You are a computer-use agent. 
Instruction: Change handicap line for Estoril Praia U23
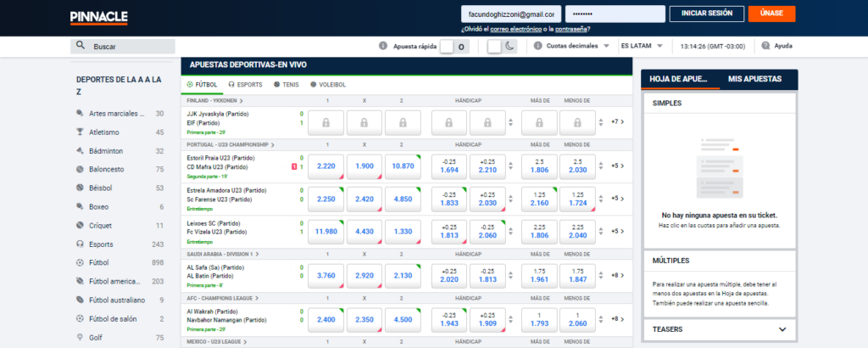510,166
